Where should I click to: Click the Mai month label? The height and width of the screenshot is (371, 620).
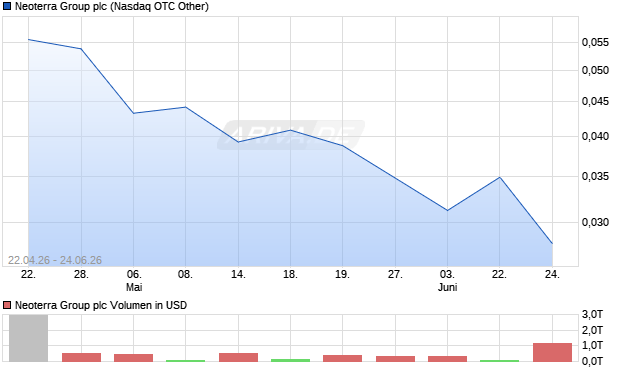[x=134, y=287]
